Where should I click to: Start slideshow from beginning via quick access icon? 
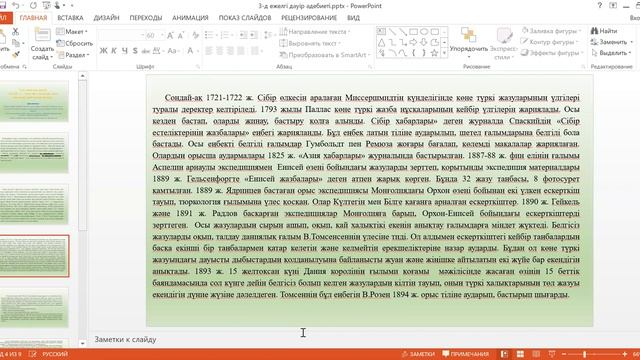pyautogui.click(x=47, y=6)
